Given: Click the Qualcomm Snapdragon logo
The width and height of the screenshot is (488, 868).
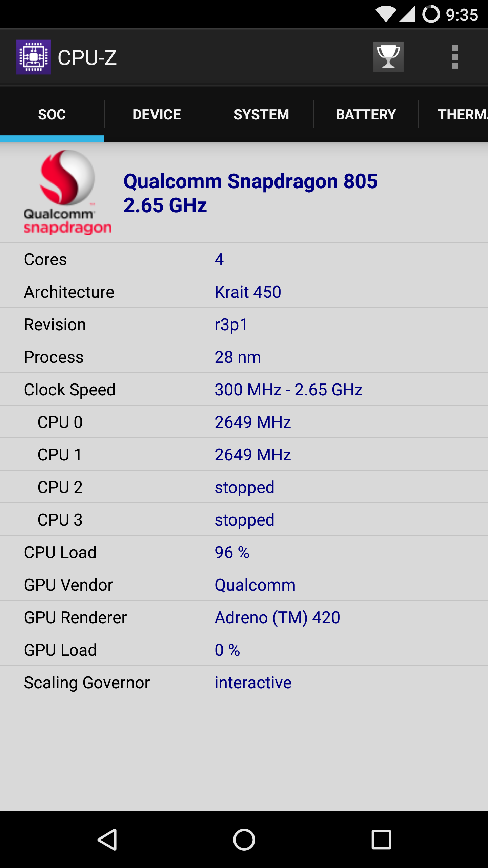Looking at the screenshot, I should (x=67, y=193).
